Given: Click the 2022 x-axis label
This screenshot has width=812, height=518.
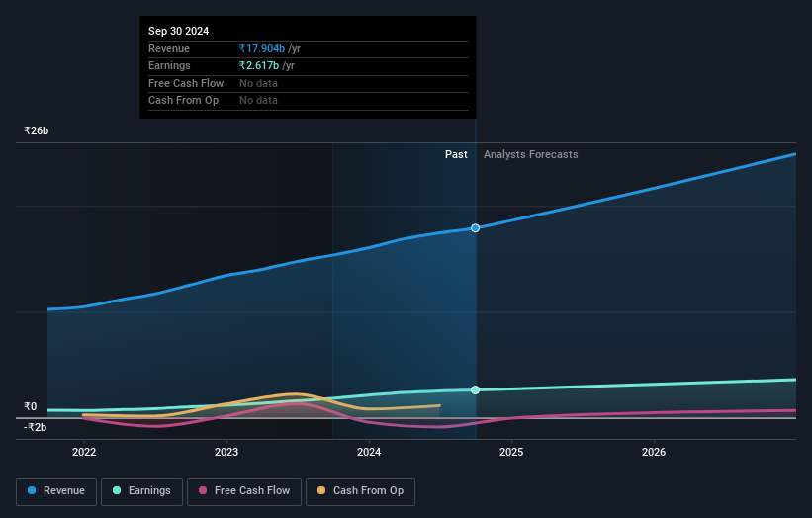Looking at the screenshot, I should tap(84, 452).
